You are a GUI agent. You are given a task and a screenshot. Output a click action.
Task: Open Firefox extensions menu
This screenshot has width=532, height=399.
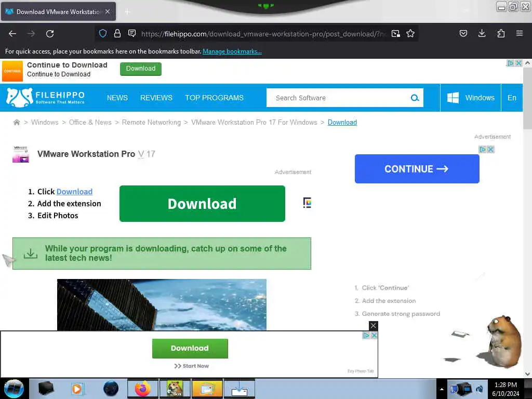pyautogui.click(x=501, y=33)
